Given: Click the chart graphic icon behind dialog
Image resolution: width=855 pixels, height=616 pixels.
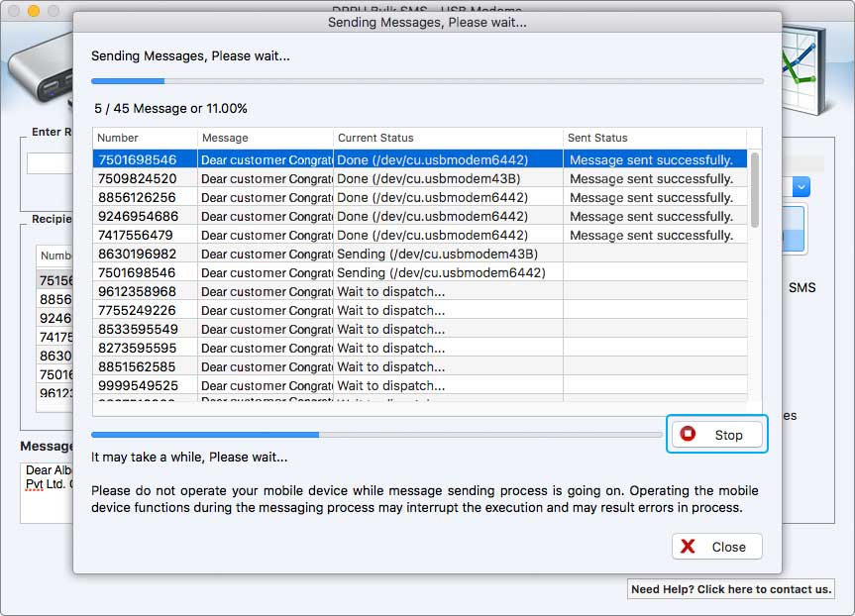Looking at the screenshot, I should pyautogui.click(x=805, y=69).
